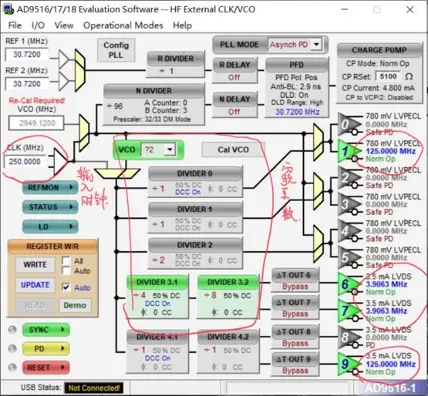Select the green output 9 driver

pos(348,364)
